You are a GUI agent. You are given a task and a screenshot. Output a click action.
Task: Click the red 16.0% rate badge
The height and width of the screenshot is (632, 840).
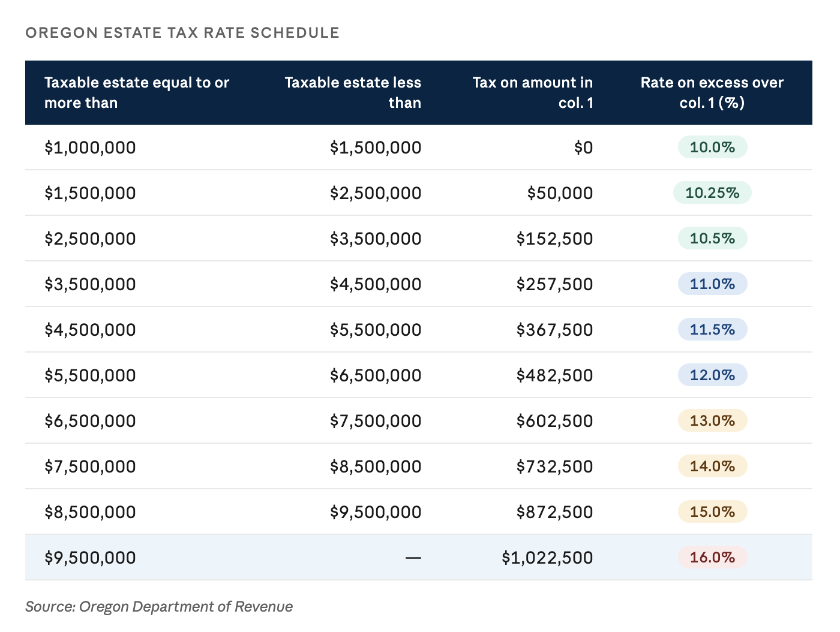point(712,558)
